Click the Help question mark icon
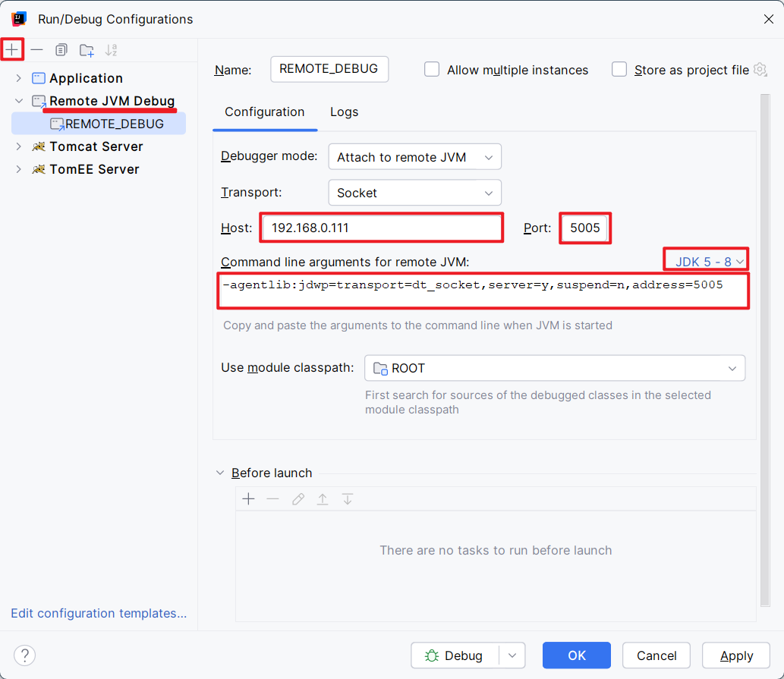This screenshot has height=679, width=784. click(x=25, y=655)
